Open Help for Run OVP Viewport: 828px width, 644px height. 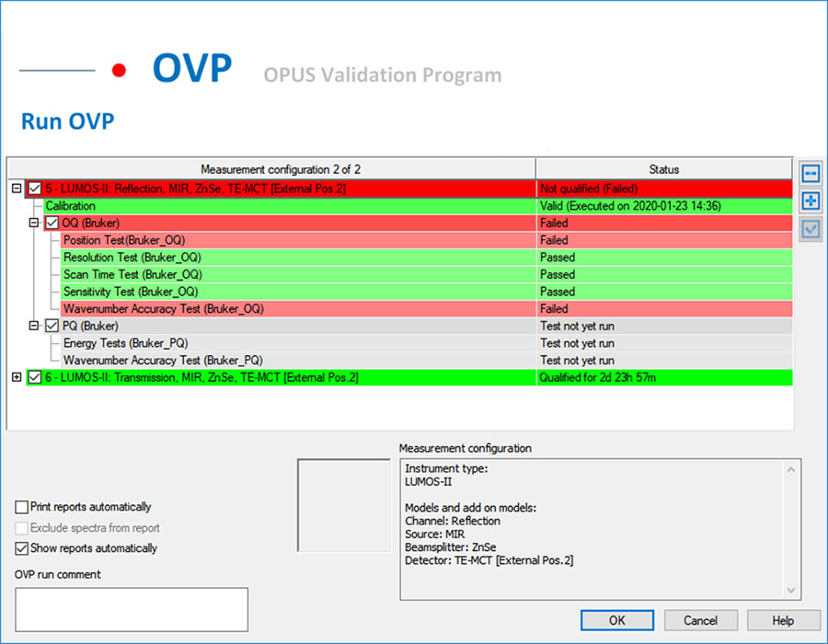(783, 620)
